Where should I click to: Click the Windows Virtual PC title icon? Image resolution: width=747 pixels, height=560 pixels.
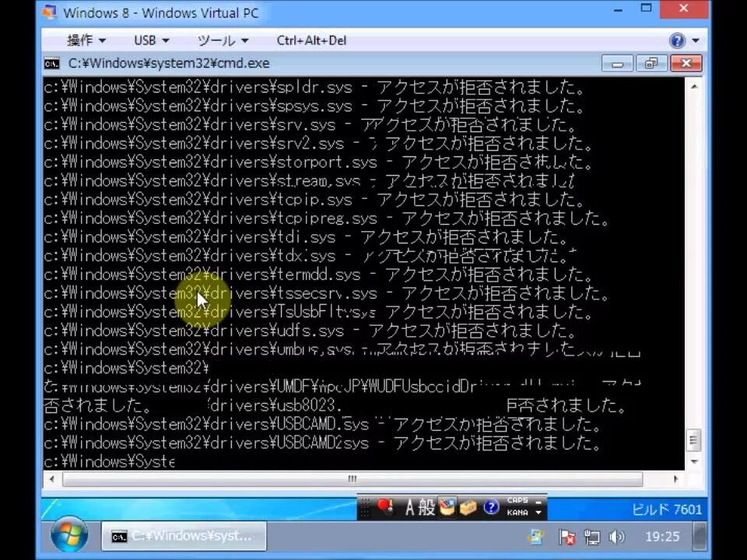pyautogui.click(x=50, y=12)
